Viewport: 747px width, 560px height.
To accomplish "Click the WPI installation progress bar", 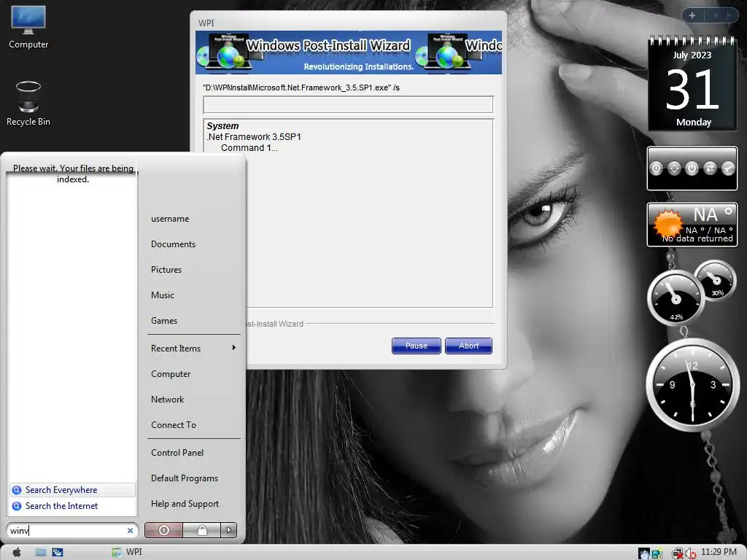I will (348, 105).
